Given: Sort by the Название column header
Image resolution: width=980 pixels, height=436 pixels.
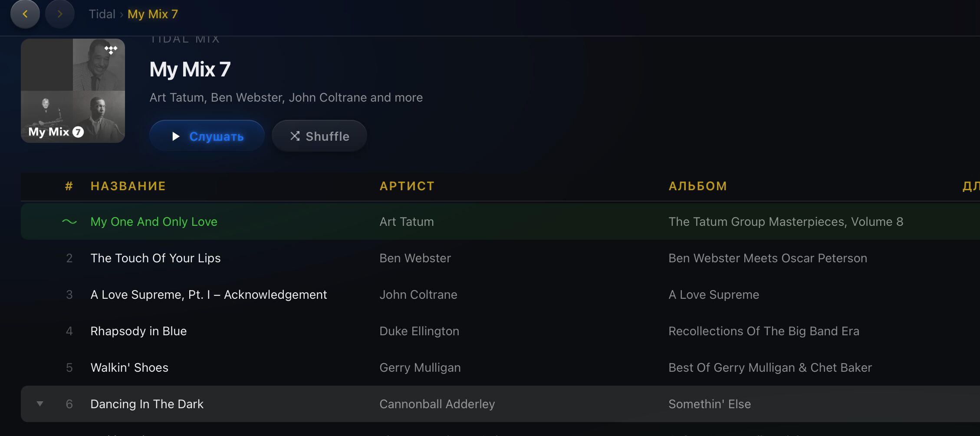Looking at the screenshot, I should coord(128,186).
